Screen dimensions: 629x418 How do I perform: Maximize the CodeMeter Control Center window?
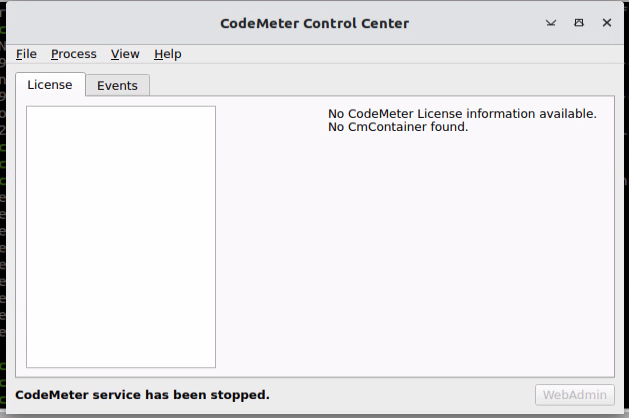coord(579,23)
